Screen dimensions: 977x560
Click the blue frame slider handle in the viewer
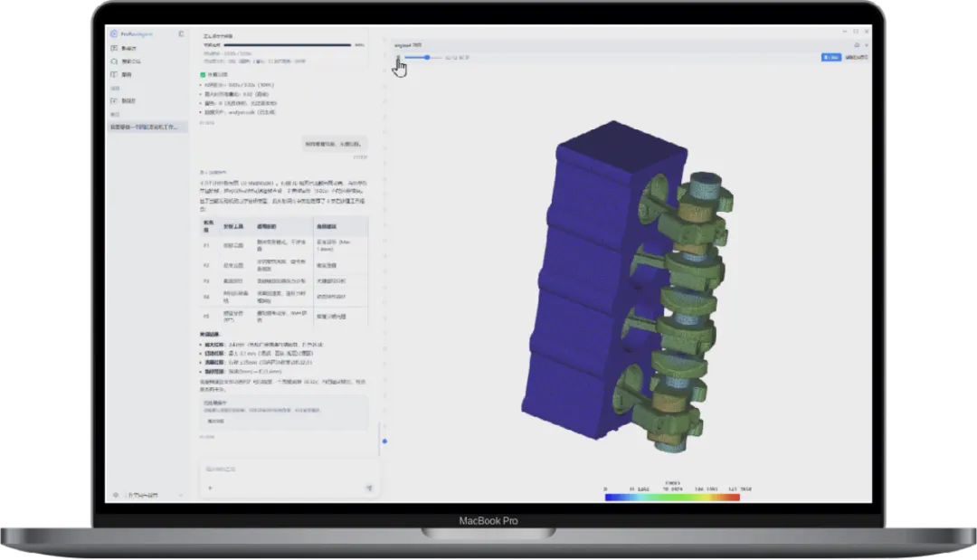pyautogui.click(x=427, y=57)
